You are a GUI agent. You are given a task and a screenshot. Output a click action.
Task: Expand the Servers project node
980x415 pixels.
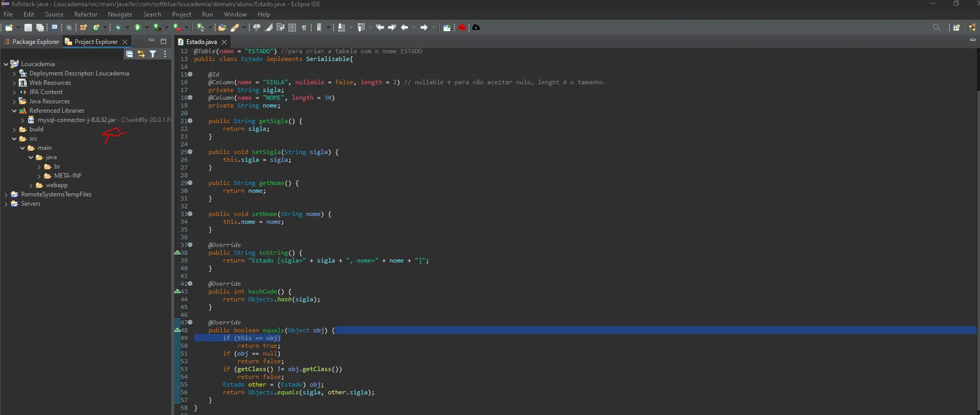[x=6, y=204]
